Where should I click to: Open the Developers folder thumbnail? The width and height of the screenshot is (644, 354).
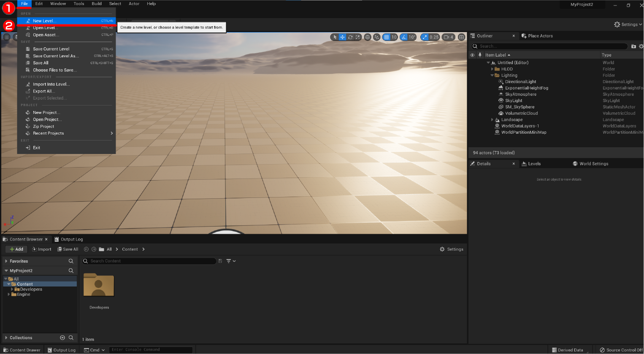(x=98, y=285)
